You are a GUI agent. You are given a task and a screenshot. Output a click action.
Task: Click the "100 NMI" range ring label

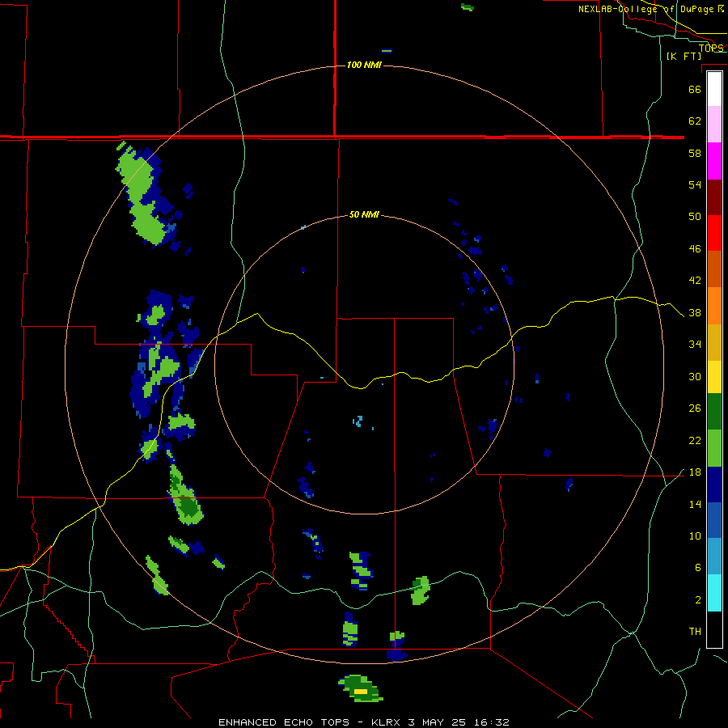tap(364, 65)
